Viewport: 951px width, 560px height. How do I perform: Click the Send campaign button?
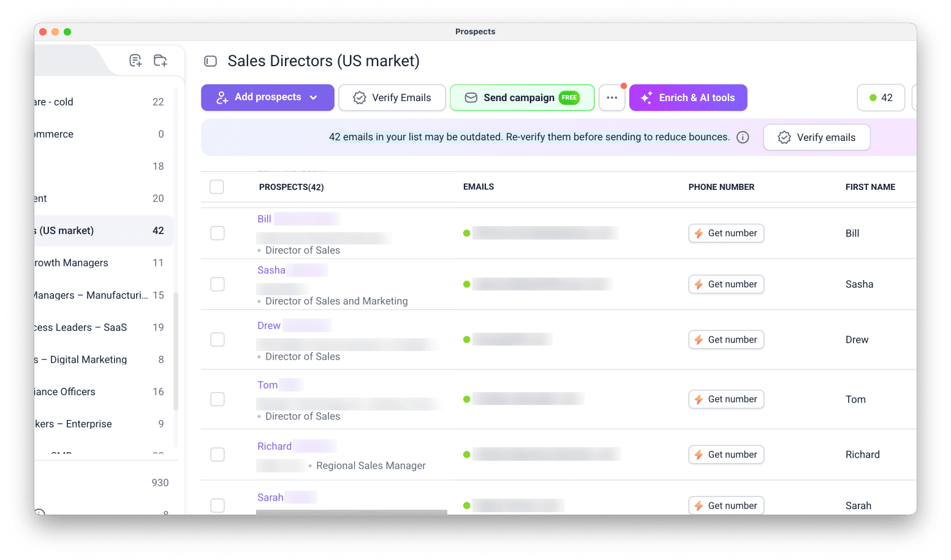[522, 98]
